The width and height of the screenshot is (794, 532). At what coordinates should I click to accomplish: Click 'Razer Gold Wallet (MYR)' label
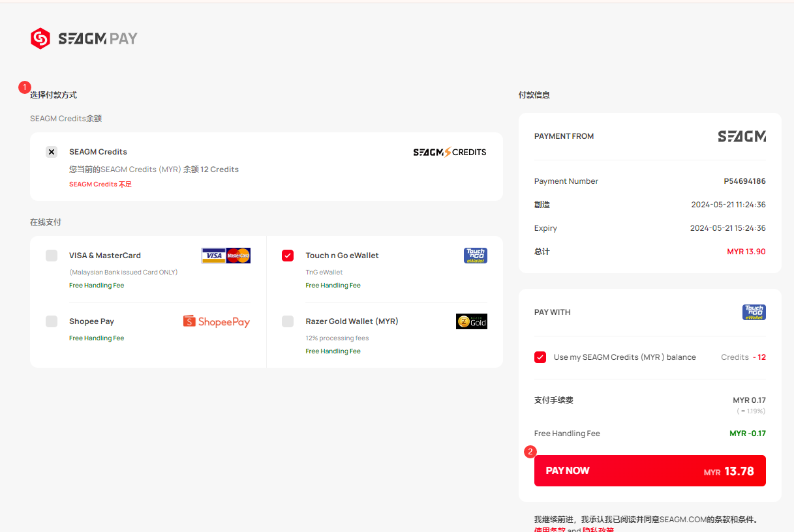click(352, 321)
